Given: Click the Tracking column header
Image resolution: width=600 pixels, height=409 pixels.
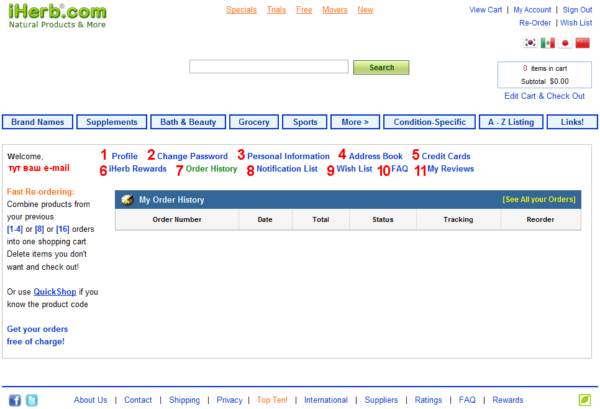Looking at the screenshot, I should [458, 220].
